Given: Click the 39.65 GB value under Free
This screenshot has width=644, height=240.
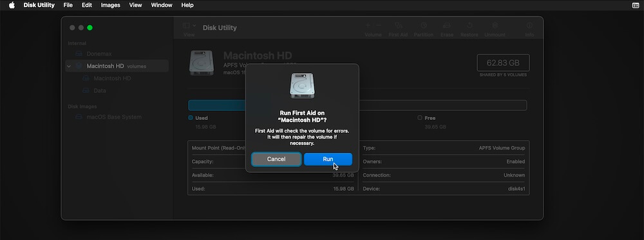Looking at the screenshot, I should 435,127.
